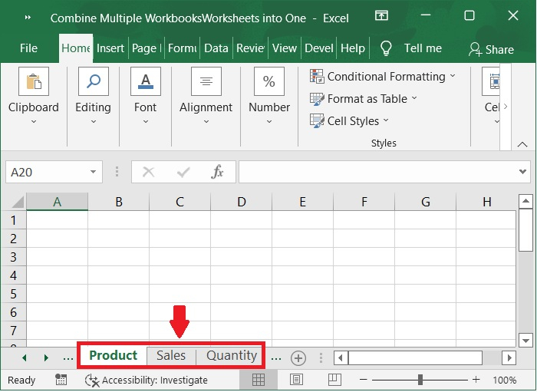Image resolution: width=537 pixels, height=392 pixels.
Task: Expand the Number group chevron
Action: click(269, 121)
